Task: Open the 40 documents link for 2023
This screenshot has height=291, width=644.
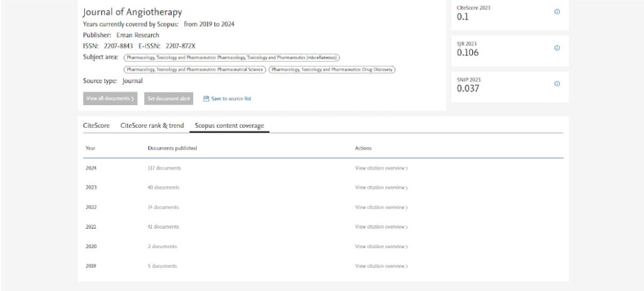Action: point(164,188)
